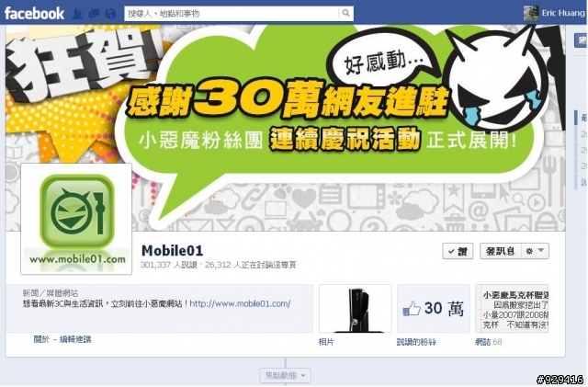Open the mobile01.com website link

click(240, 303)
